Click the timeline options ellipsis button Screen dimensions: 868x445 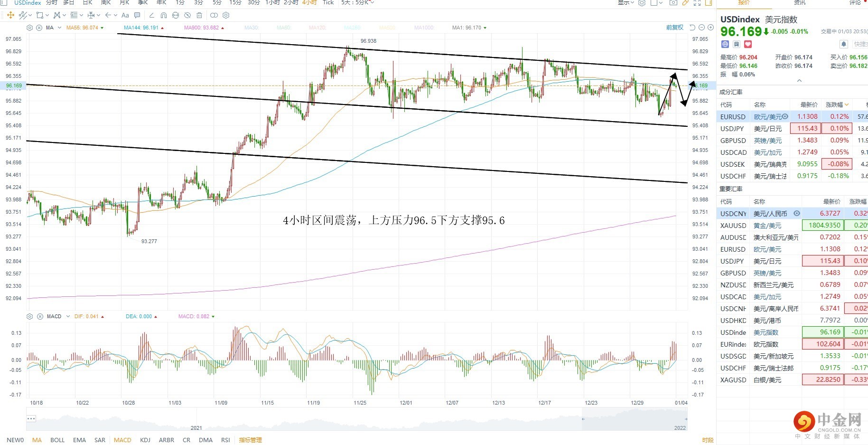31,418
